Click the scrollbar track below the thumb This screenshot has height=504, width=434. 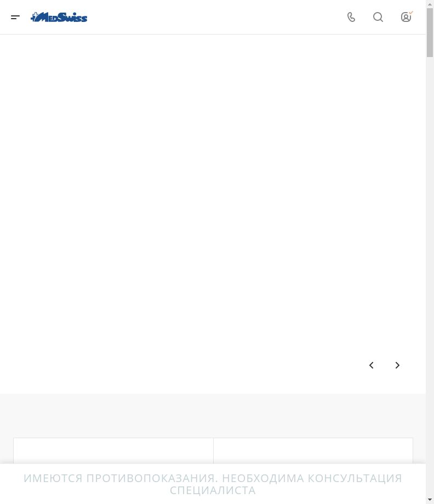(x=430, y=276)
